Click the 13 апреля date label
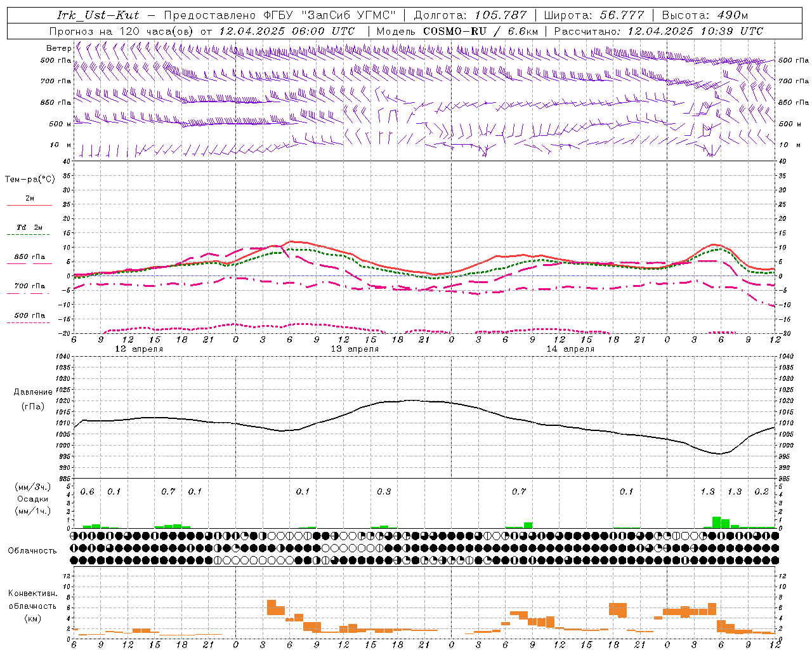The height and width of the screenshot is (650, 812). pyautogui.click(x=355, y=349)
